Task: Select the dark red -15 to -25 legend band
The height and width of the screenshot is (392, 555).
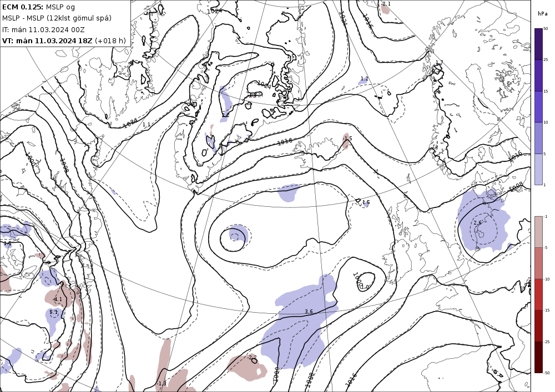Action: (x=538, y=325)
